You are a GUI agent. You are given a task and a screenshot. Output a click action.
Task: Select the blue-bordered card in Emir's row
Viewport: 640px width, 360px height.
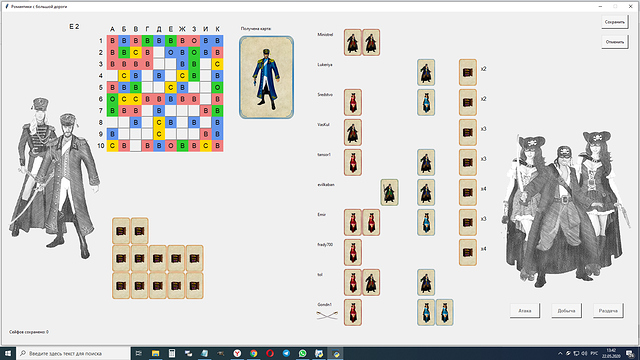pyautogui.click(x=426, y=222)
